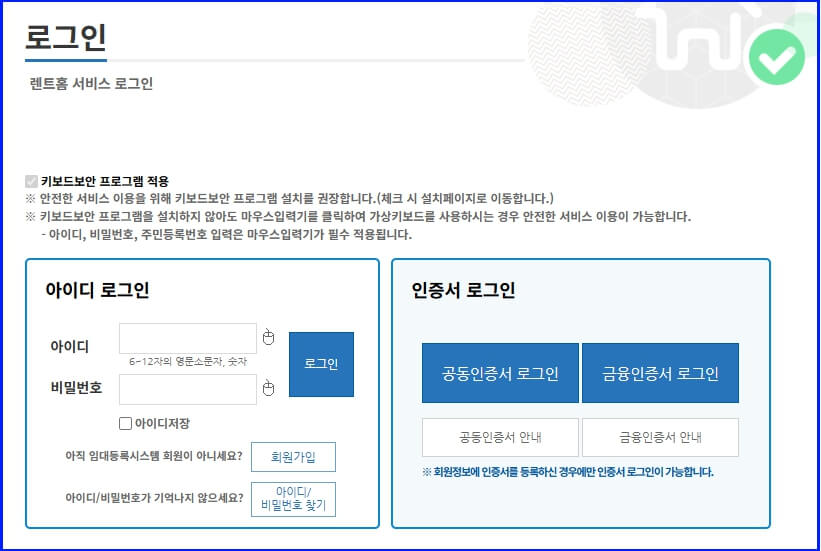821x551 pixels.
Task: Toggle 키보드보안 프로그램 적용 checkbox
Action: tap(31, 181)
